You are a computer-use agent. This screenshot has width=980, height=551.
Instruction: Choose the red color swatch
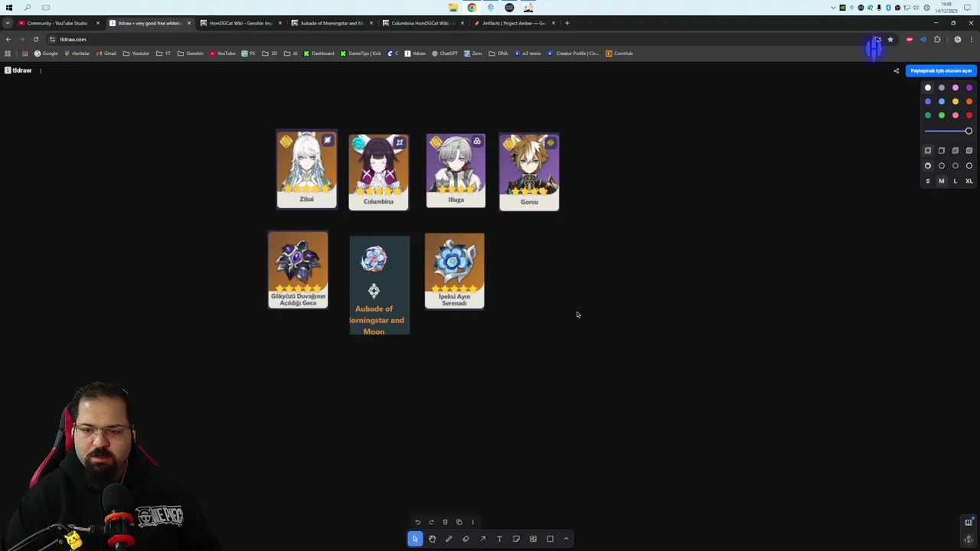969,116
